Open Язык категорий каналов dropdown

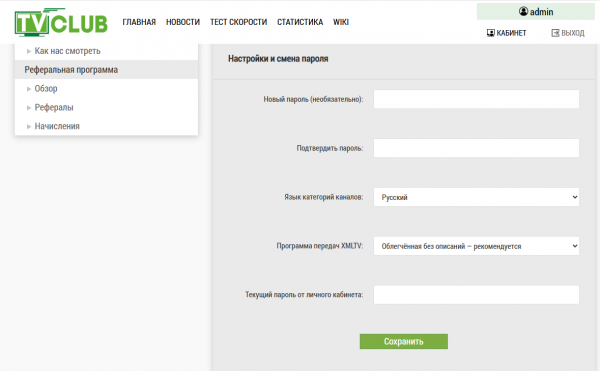click(476, 197)
